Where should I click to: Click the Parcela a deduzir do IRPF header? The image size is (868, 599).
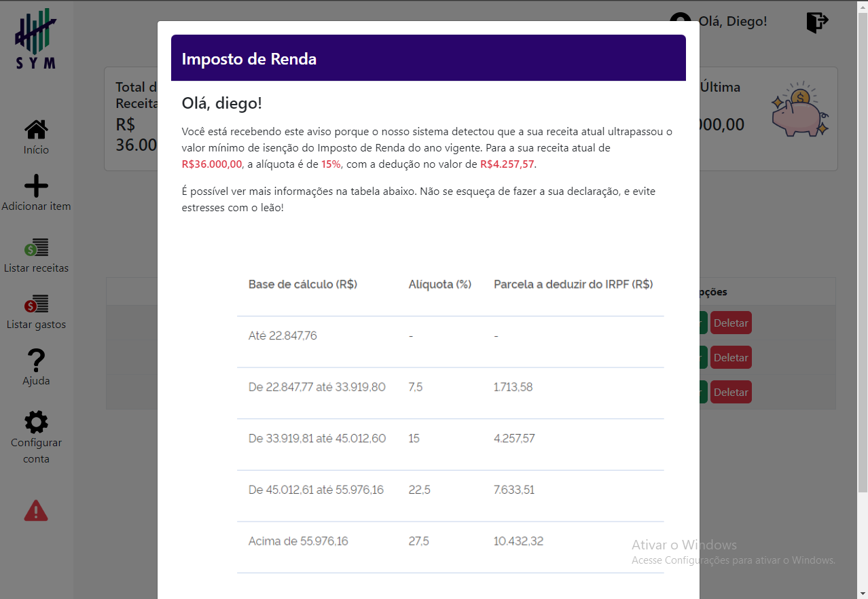573,285
